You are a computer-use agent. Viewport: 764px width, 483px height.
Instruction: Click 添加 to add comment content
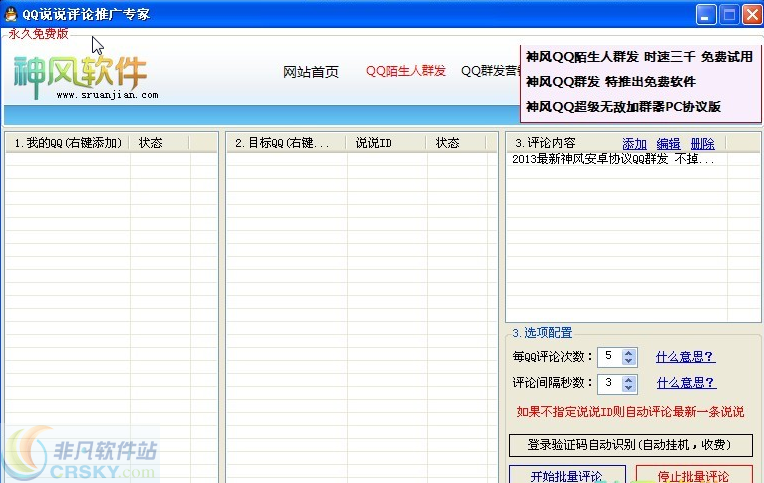tap(634, 144)
